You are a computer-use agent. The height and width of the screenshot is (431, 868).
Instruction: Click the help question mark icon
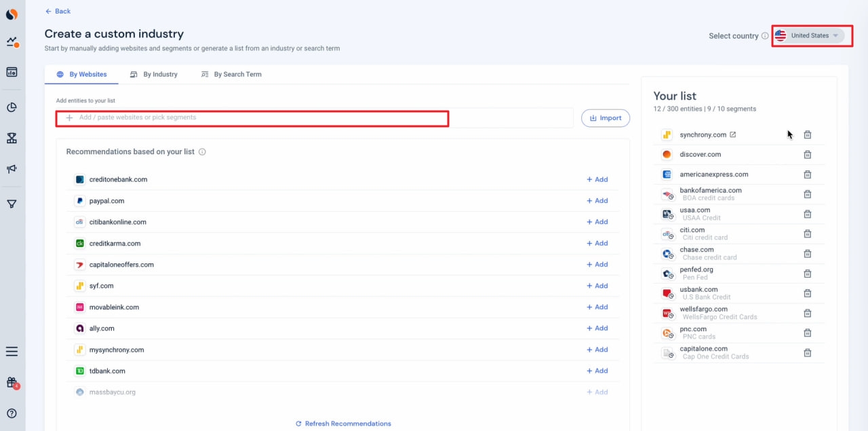[12, 413]
